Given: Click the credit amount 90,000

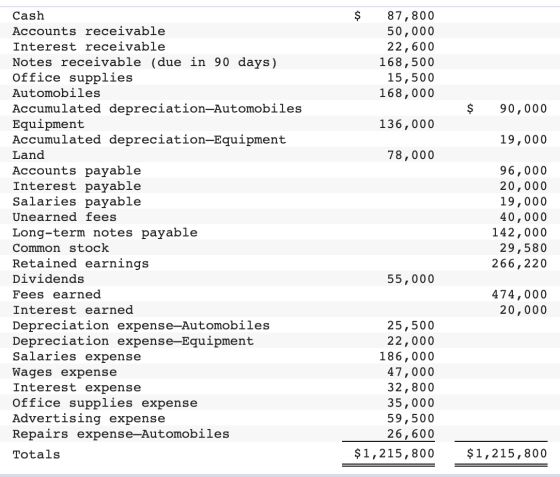Looking at the screenshot, I should tap(523, 109).
